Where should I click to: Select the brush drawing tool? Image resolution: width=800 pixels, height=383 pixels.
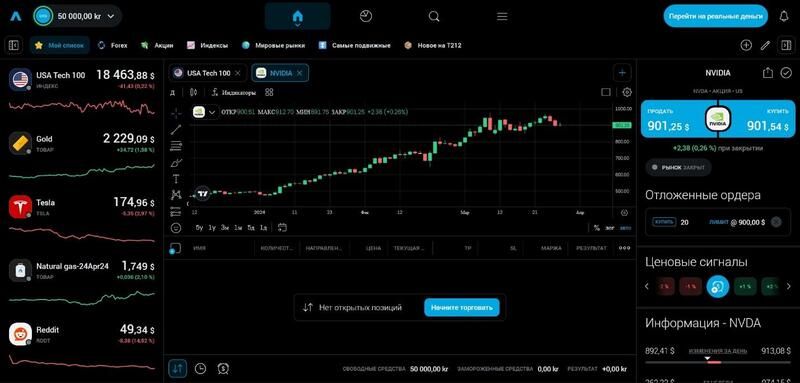[x=176, y=163]
